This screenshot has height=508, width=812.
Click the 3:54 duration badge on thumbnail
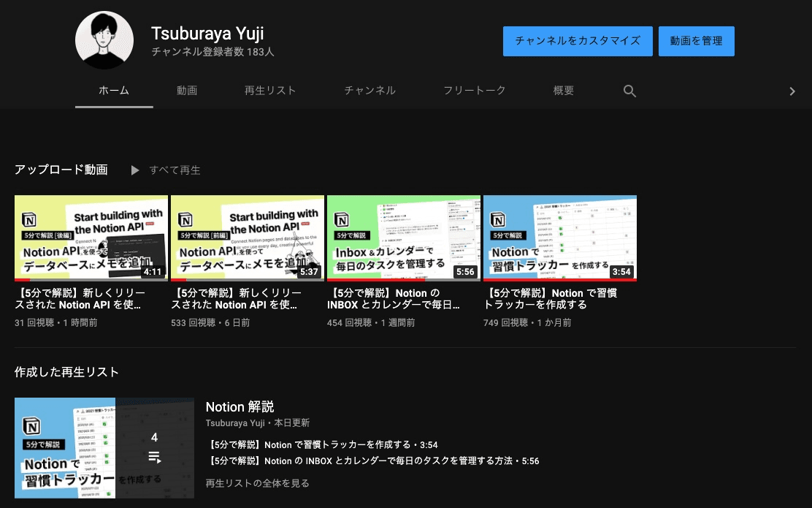tap(621, 272)
